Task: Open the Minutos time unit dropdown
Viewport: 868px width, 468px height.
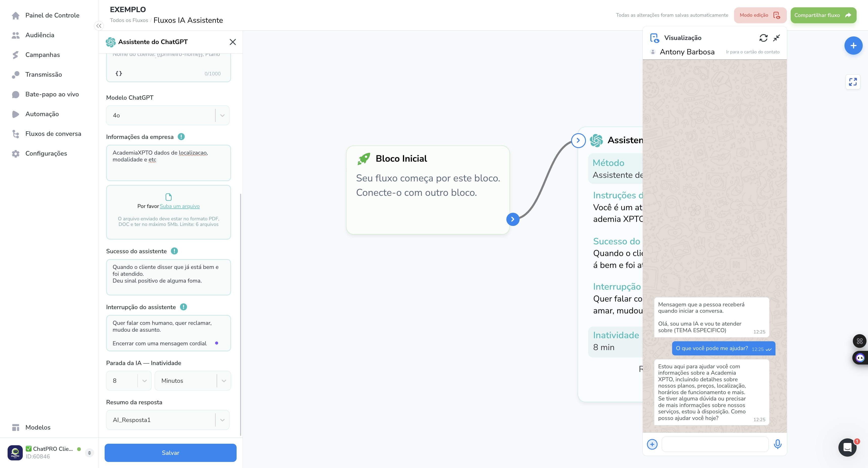Action: (193, 381)
